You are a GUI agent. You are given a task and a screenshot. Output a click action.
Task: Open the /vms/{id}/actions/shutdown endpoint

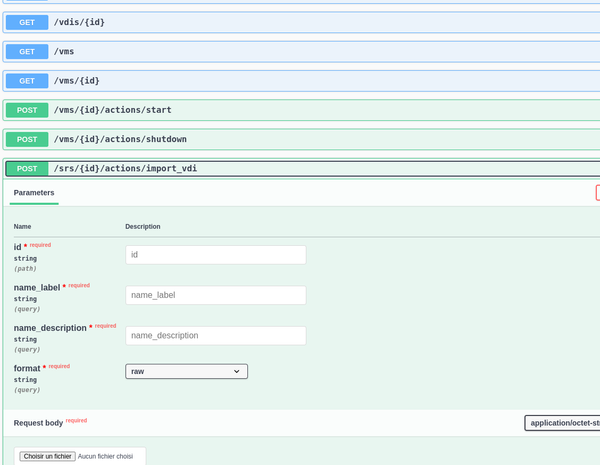[300, 139]
